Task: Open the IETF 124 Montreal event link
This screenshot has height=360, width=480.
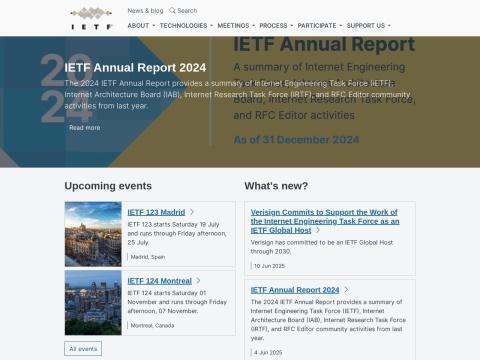Action: point(160,281)
